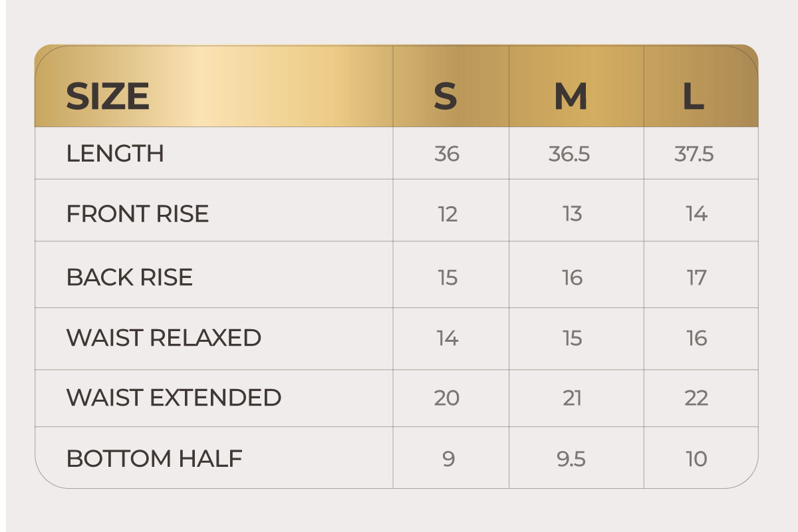Click the BACK RISE row label

[130, 277]
